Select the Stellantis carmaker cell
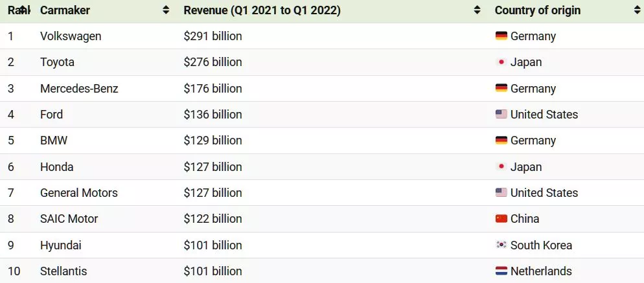Screen dimensions: 644x283 63,271
